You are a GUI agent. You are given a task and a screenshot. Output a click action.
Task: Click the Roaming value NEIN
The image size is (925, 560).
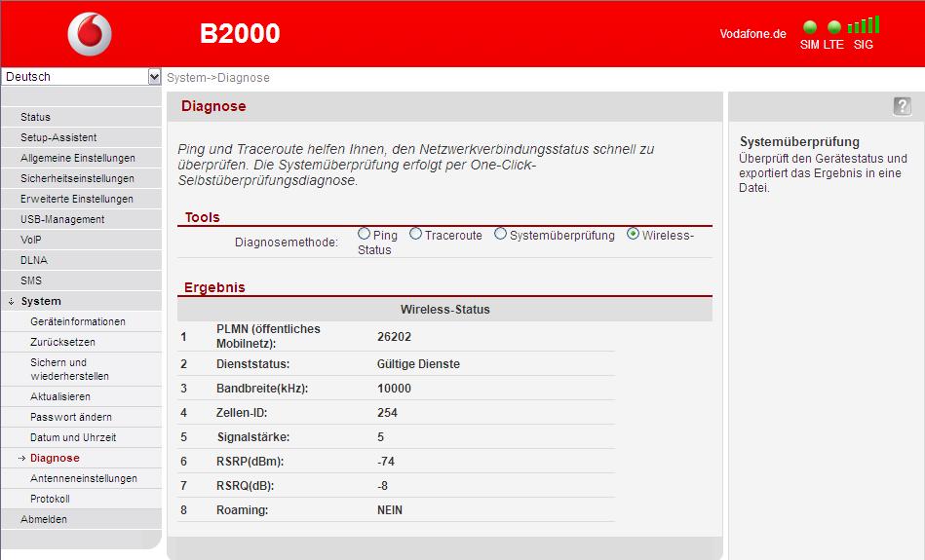(x=389, y=510)
